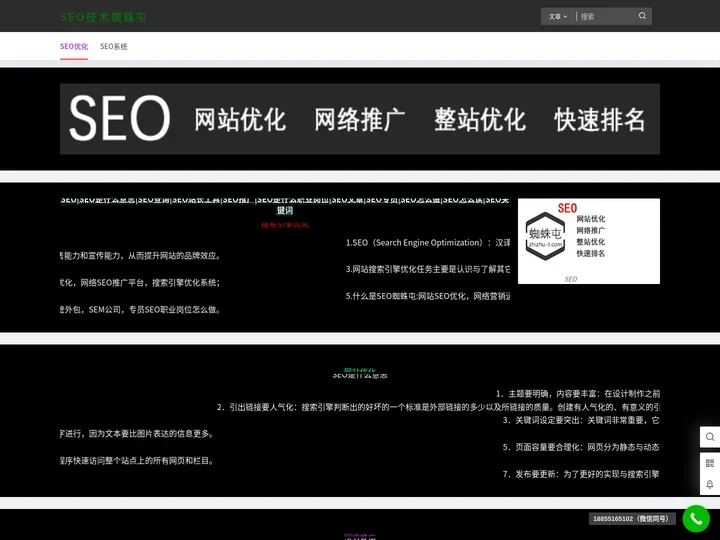The image size is (720, 540).
Task: Click text 2. 引出链接要人气化
Action: pyautogui.click(x=439, y=407)
